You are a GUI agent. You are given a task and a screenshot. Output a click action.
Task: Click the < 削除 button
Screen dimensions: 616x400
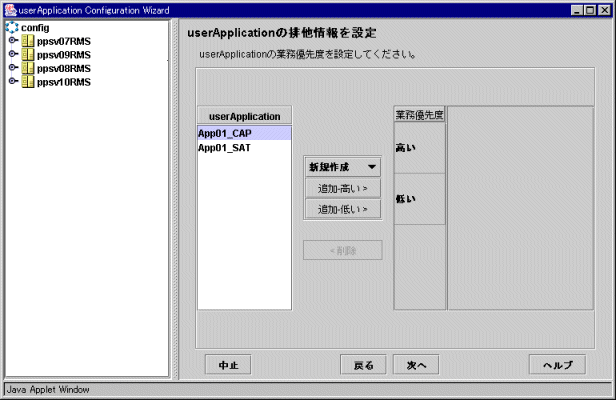click(343, 250)
